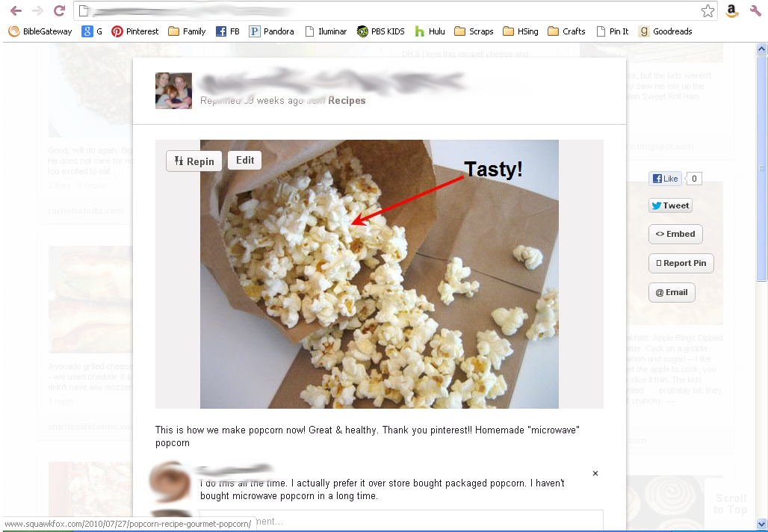Screen dimensions: 768x532
Task: Open the PBS KIDS bookmark
Action: point(380,31)
